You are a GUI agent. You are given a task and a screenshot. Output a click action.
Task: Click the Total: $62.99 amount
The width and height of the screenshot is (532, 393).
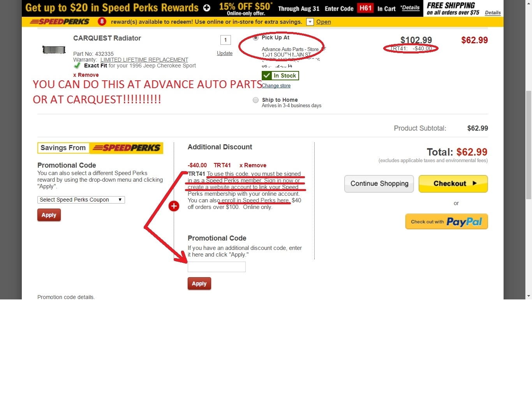472,152
